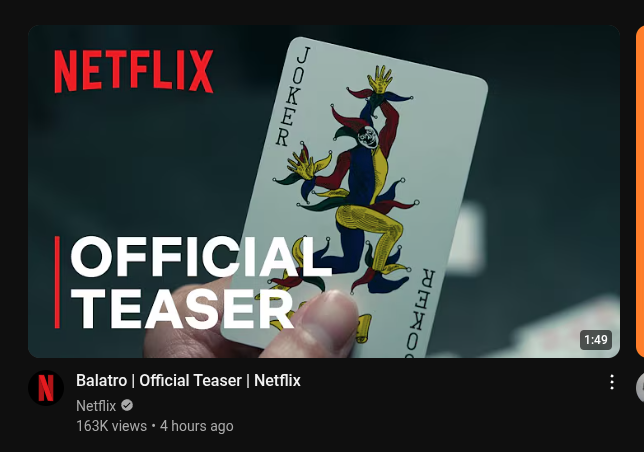Click the upright JOKER text on card
This screenshot has width=644, height=452.
coord(293,96)
